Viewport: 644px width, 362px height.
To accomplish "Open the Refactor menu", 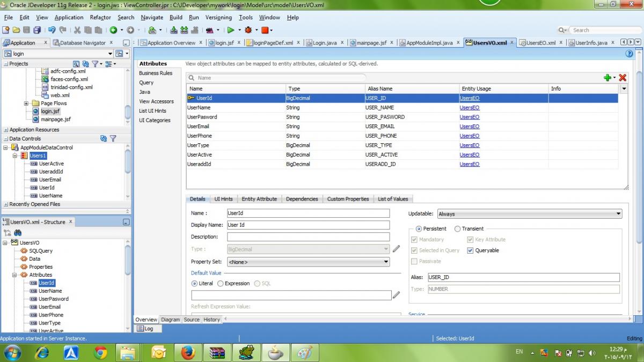I will [100, 17].
